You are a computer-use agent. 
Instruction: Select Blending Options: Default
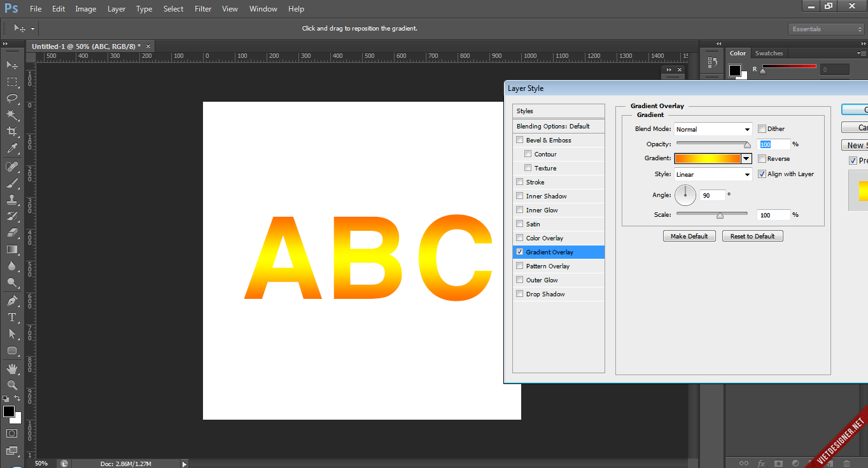559,126
